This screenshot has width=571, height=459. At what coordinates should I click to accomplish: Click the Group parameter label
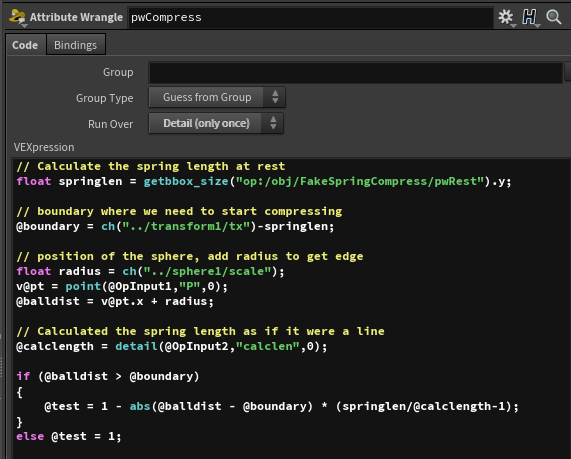click(x=118, y=72)
